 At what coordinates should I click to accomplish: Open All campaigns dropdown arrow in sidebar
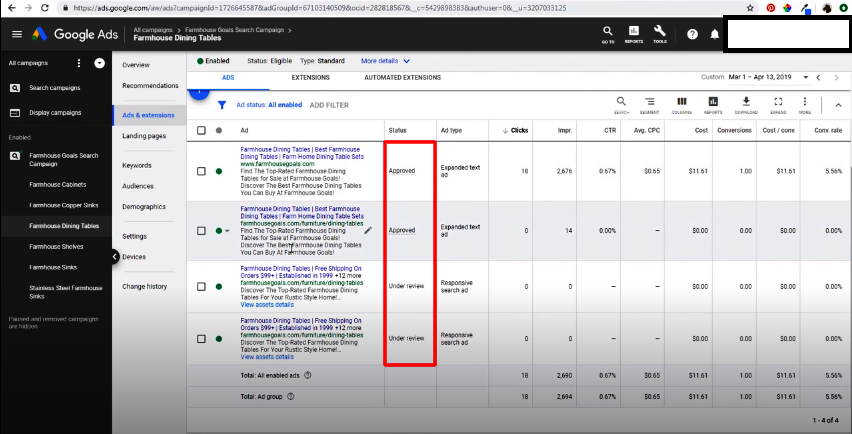(99, 63)
